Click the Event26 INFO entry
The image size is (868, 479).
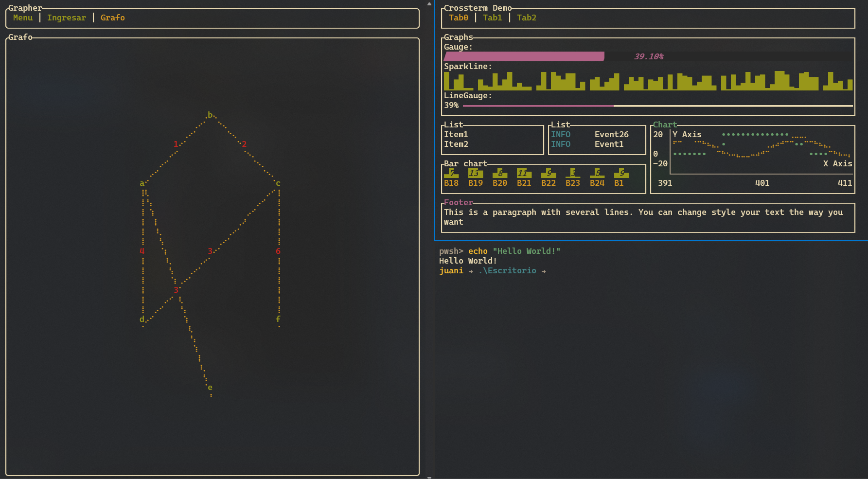[x=611, y=134]
